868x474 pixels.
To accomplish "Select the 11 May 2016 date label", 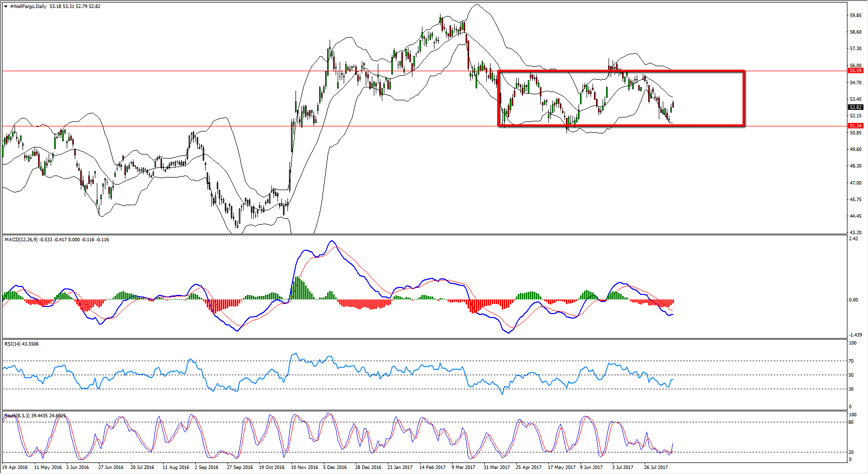I will tap(48, 467).
